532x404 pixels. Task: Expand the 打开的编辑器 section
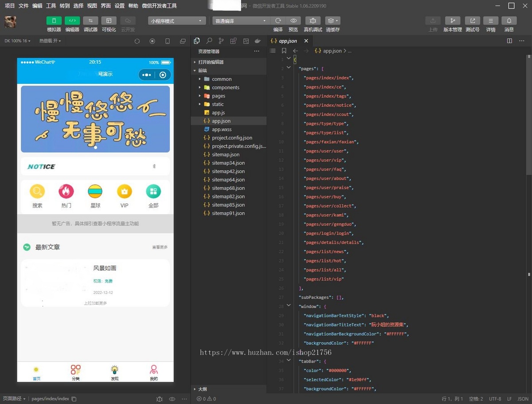click(229, 62)
